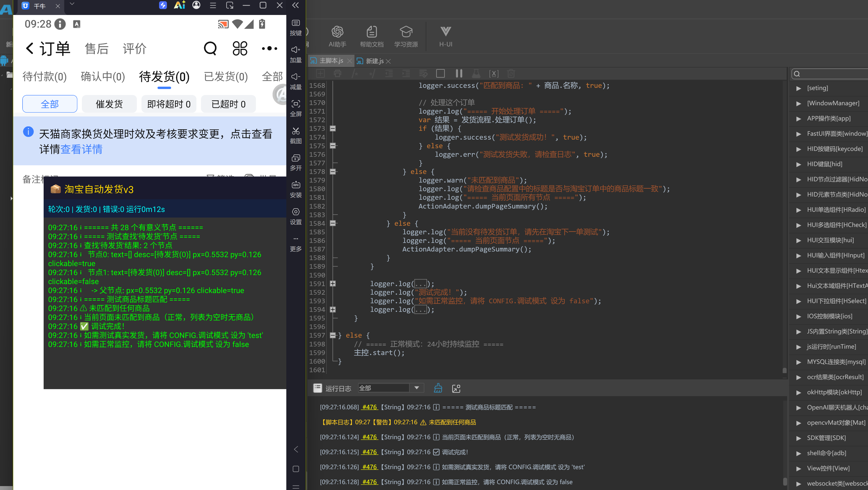This screenshot has width=868, height=490.
Task: Collapse code fold at line 1578
Action: (333, 172)
